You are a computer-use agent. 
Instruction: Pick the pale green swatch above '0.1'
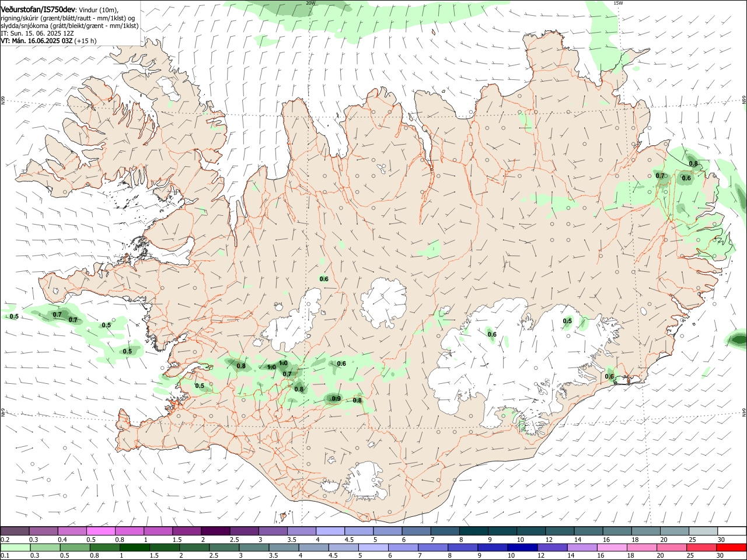click(x=15, y=547)
